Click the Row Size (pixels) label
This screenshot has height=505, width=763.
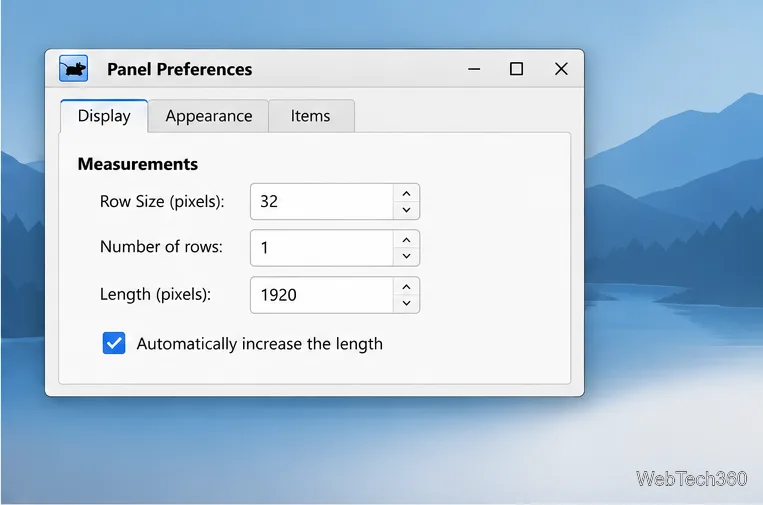click(162, 201)
